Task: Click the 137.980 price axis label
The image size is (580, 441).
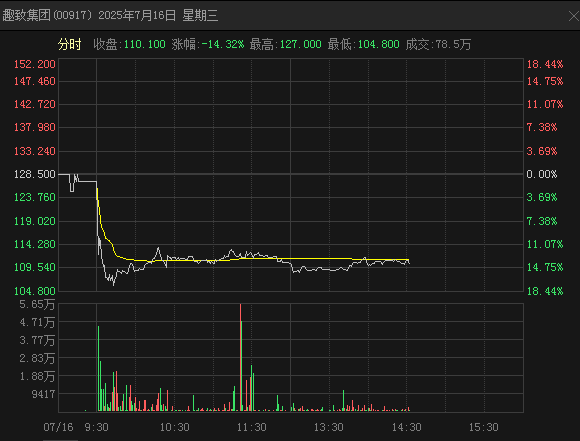Action: 35,127
